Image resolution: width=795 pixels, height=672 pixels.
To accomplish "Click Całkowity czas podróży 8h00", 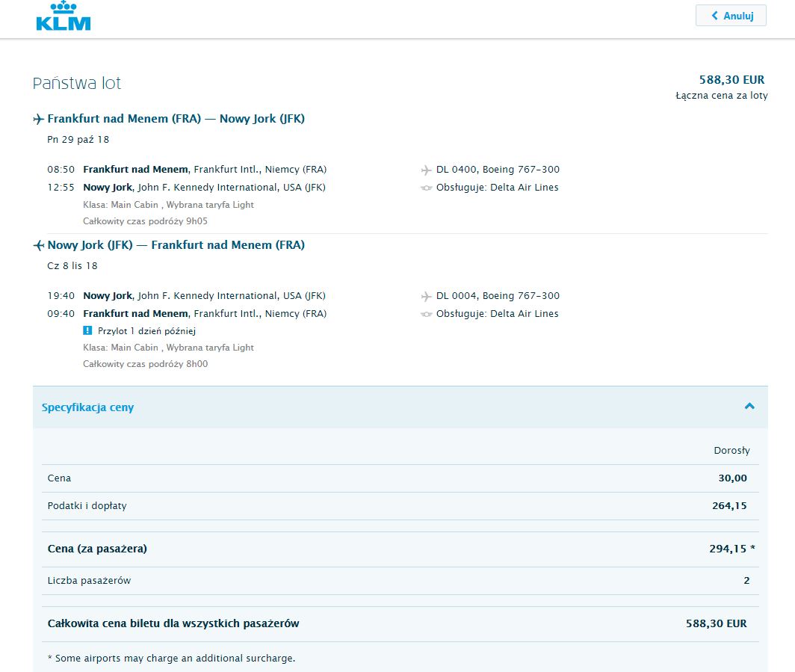I will [x=145, y=364].
